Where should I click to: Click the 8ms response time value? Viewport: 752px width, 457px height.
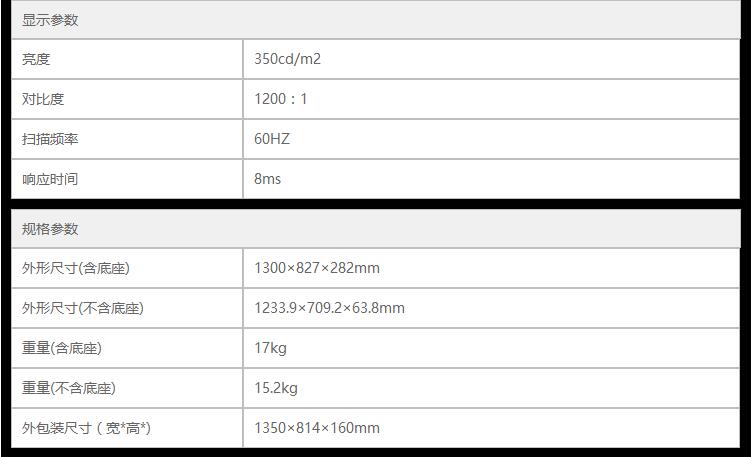(268, 179)
